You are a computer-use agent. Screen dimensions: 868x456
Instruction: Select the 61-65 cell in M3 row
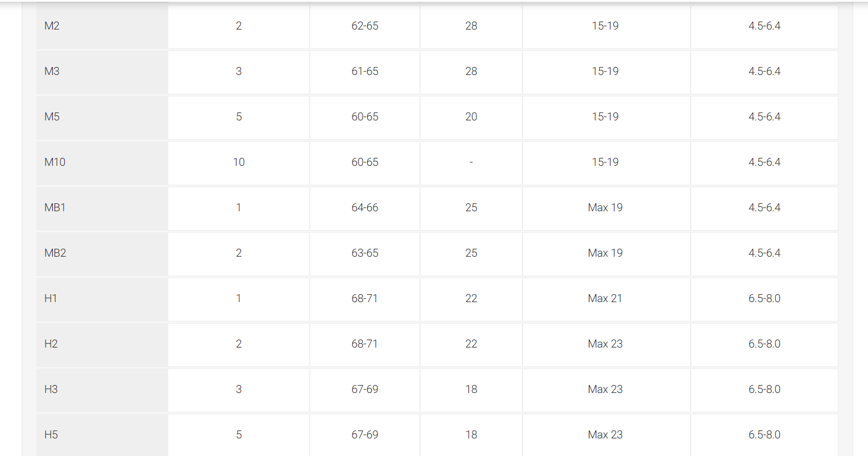365,72
